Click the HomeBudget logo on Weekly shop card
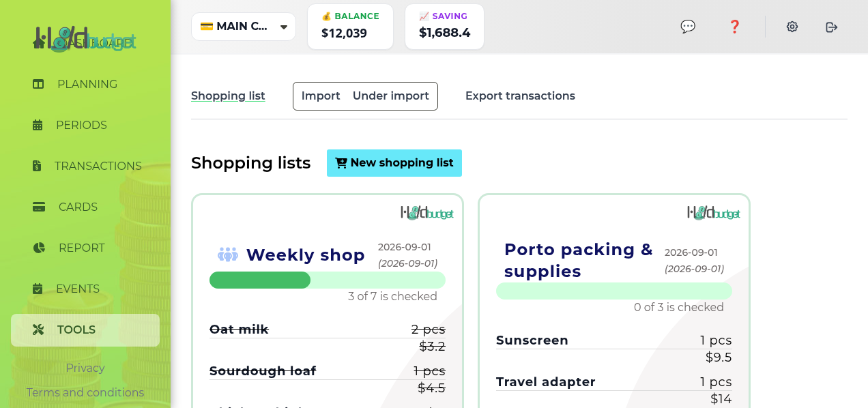 [x=427, y=213]
